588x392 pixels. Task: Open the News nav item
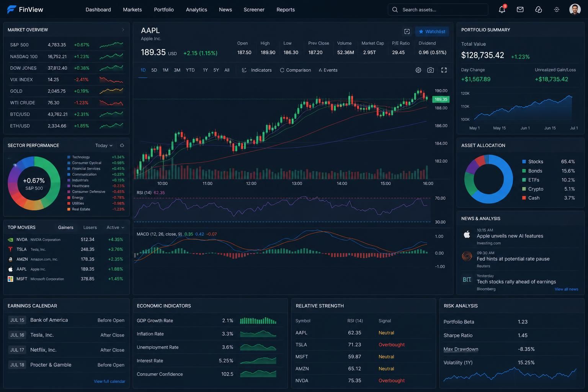[x=225, y=10]
